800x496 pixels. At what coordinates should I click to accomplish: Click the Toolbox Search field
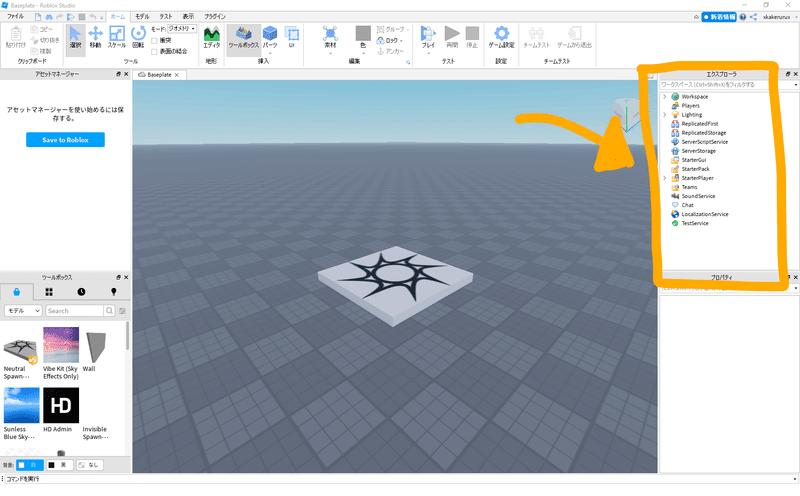pyautogui.click(x=74, y=311)
